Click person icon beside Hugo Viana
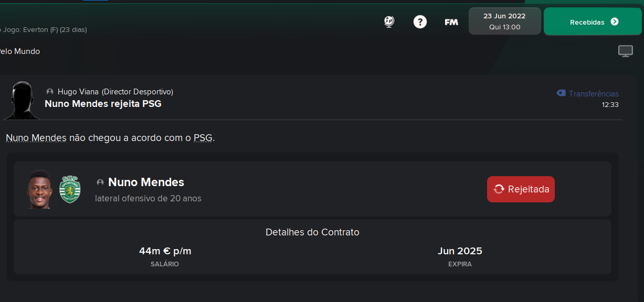The image size is (644, 302). pyautogui.click(x=50, y=92)
